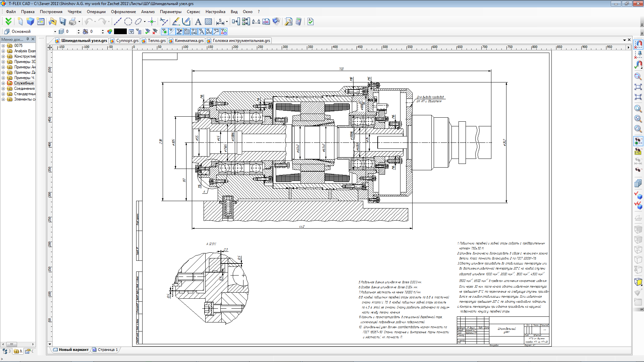Select the Новый вариант bottom tab
Image resolution: width=644 pixels, height=362 pixels.
(71, 350)
